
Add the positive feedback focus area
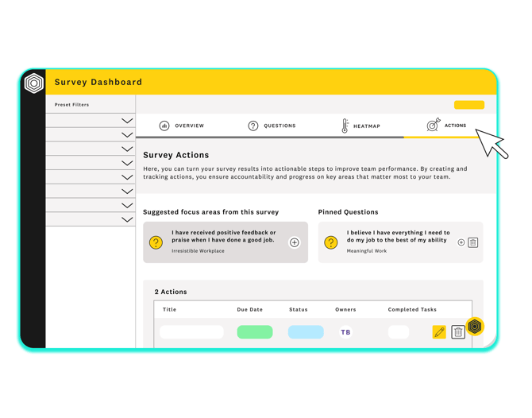click(x=294, y=242)
